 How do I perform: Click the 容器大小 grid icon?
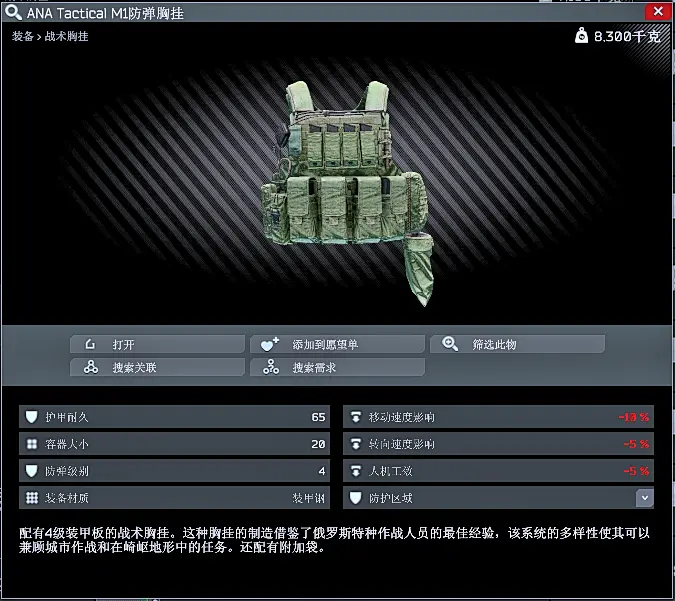coord(32,444)
